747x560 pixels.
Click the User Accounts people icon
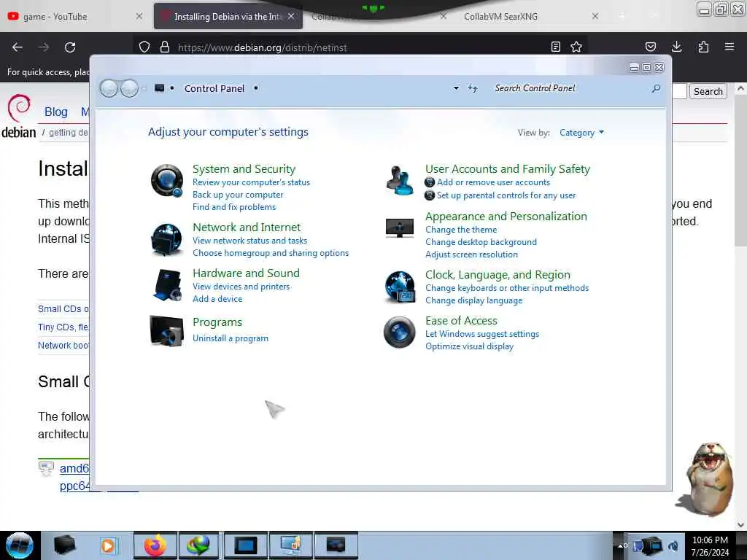[x=400, y=181]
